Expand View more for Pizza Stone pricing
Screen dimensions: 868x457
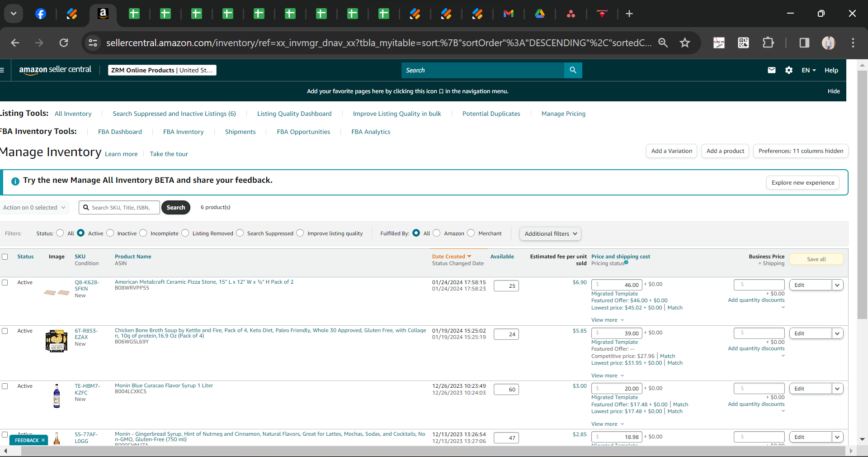608,320
